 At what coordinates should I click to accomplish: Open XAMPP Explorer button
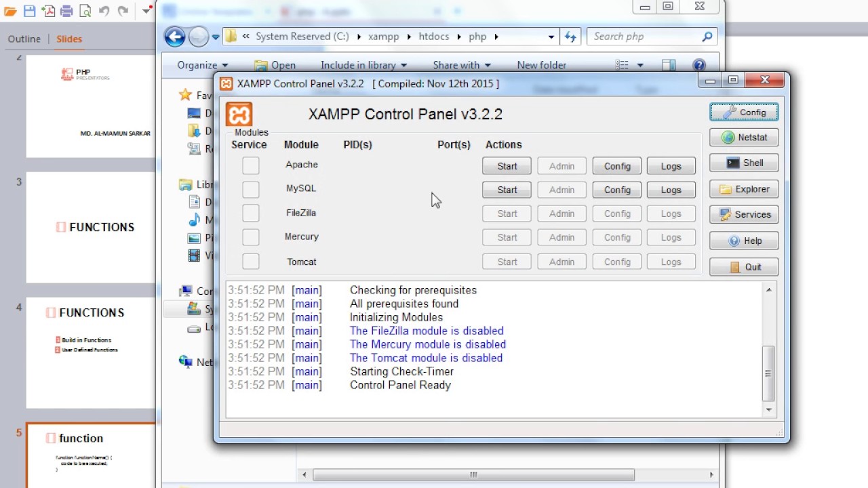coord(744,189)
